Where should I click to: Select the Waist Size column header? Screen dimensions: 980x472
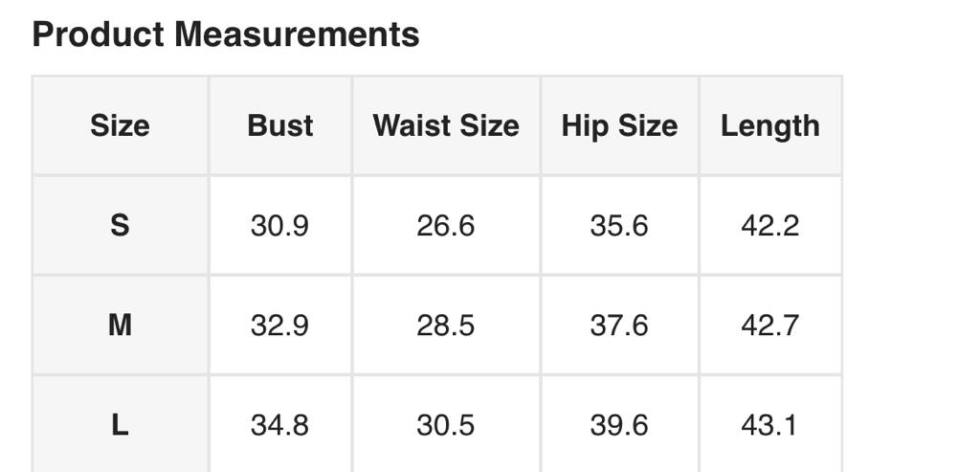[x=446, y=125]
